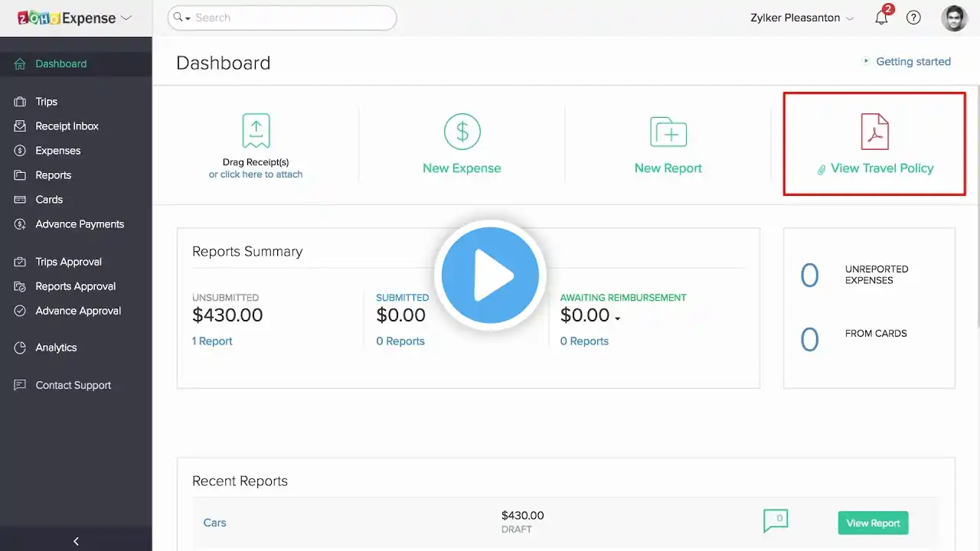Click the Reports Summary heading

pyautogui.click(x=247, y=252)
